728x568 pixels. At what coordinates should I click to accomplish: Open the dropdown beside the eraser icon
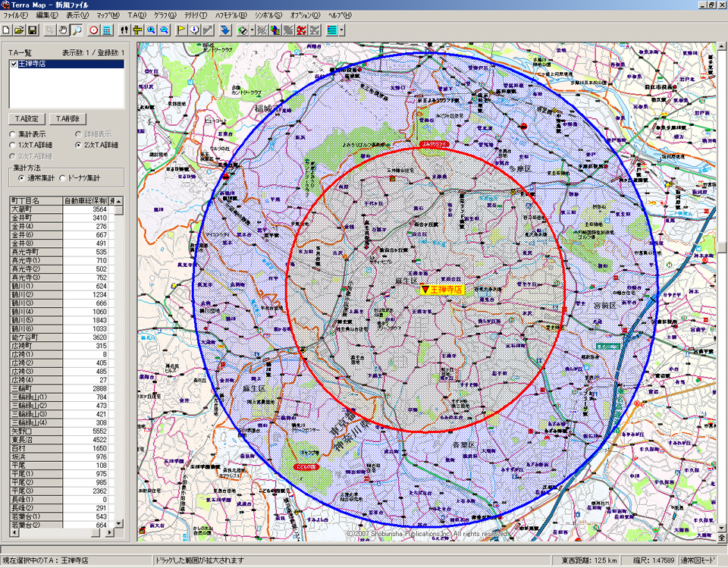tap(252, 30)
